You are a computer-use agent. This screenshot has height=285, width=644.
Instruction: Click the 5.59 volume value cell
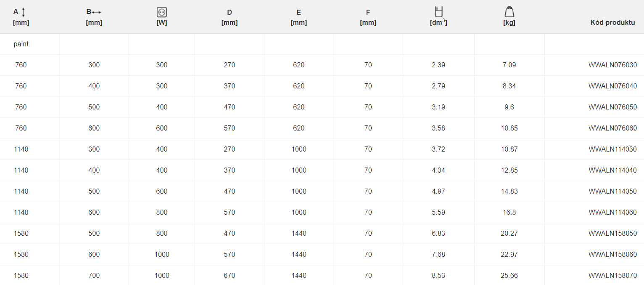coord(438,213)
